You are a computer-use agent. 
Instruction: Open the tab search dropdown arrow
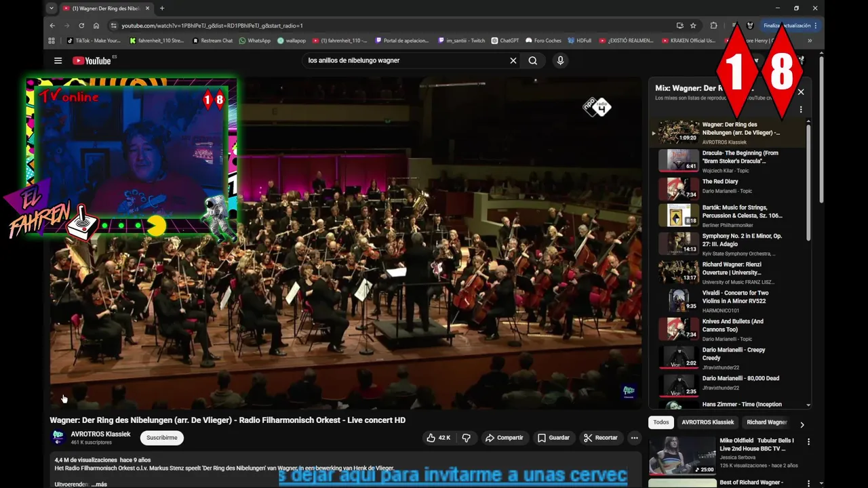51,8
